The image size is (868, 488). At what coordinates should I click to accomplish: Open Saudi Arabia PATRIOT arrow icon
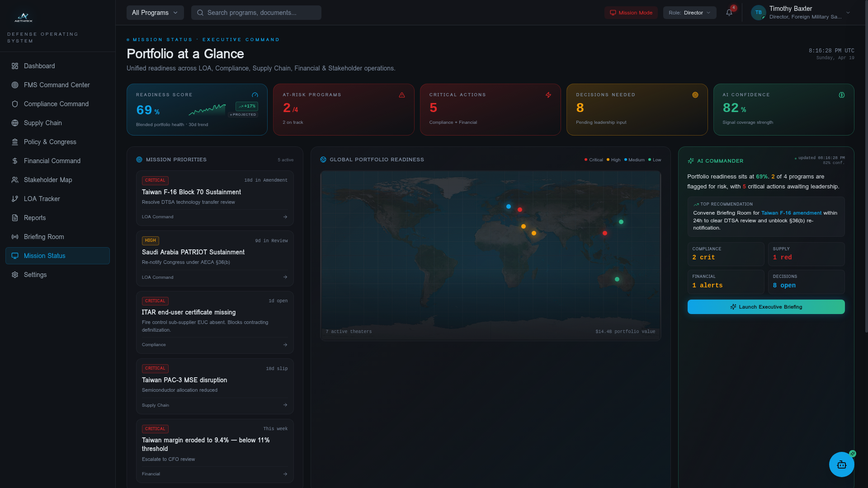point(285,277)
